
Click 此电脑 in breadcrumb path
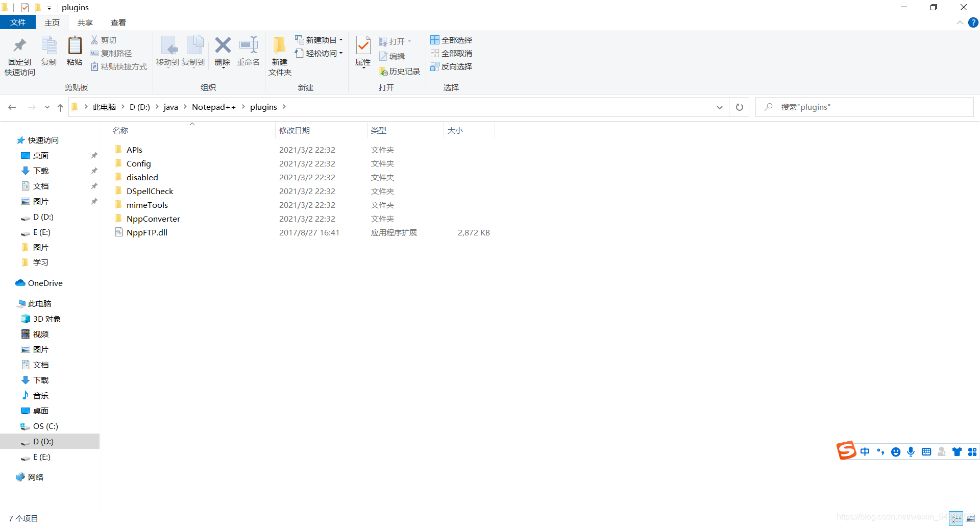[104, 107]
